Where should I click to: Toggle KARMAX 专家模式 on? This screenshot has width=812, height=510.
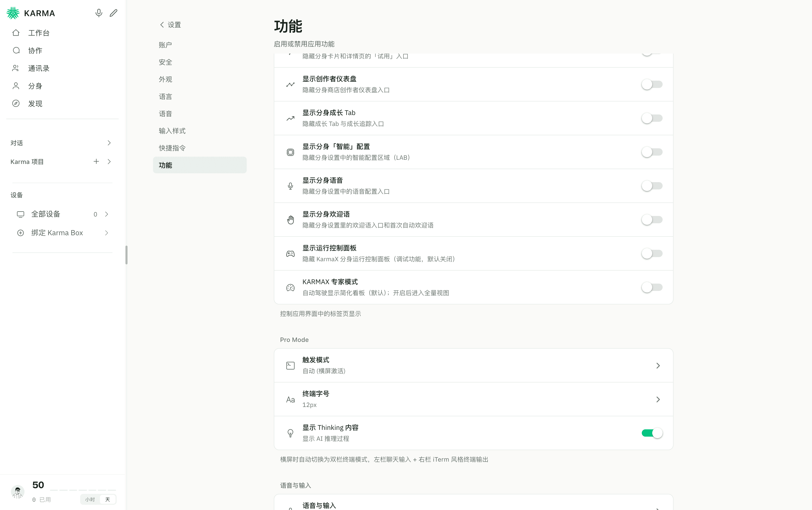[652, 287]
